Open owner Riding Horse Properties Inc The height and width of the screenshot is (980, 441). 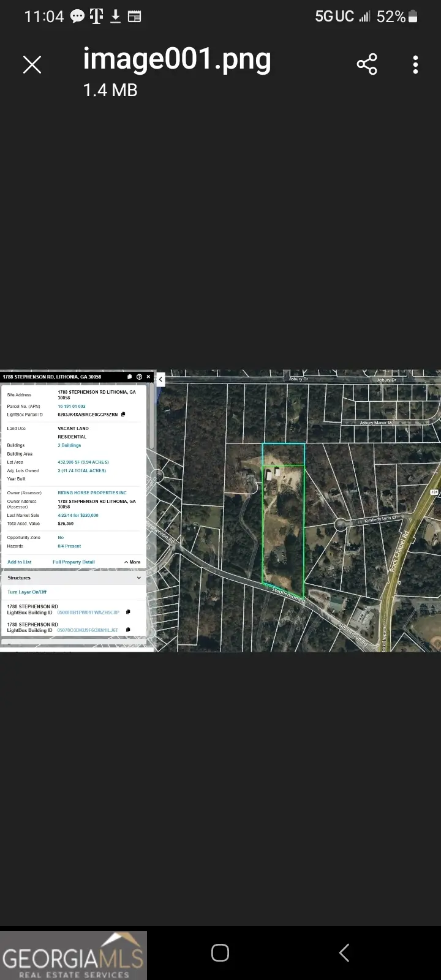92,492
